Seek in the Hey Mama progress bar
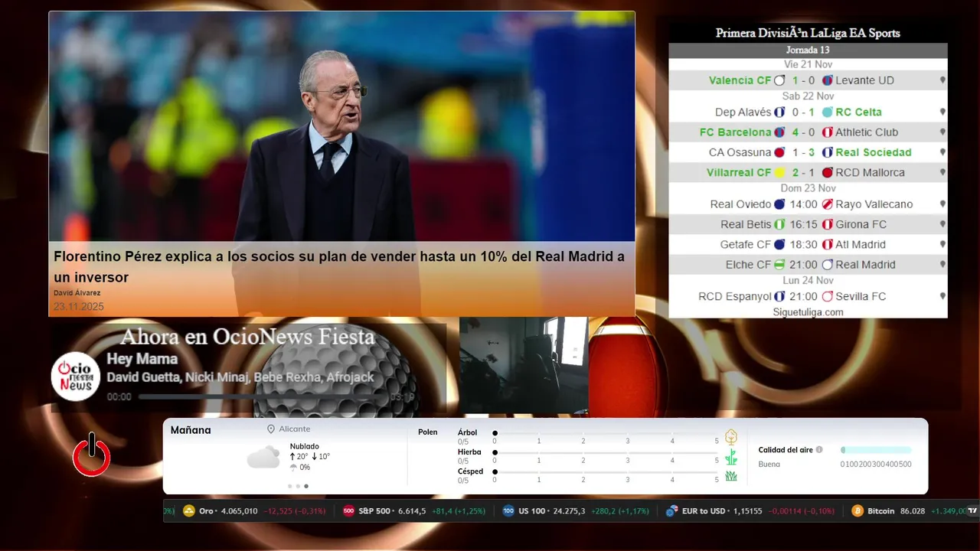 click(262, 397)
